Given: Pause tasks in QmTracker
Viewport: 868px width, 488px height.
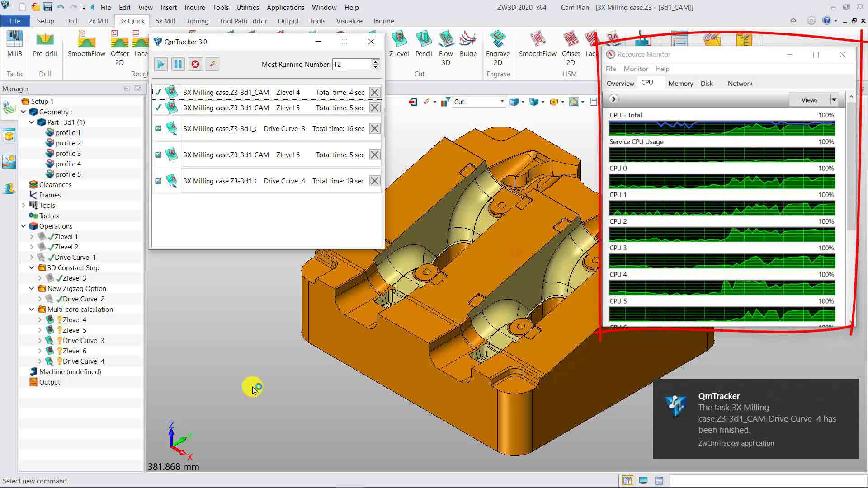Looking at the screenshot, I should (178, 64).
